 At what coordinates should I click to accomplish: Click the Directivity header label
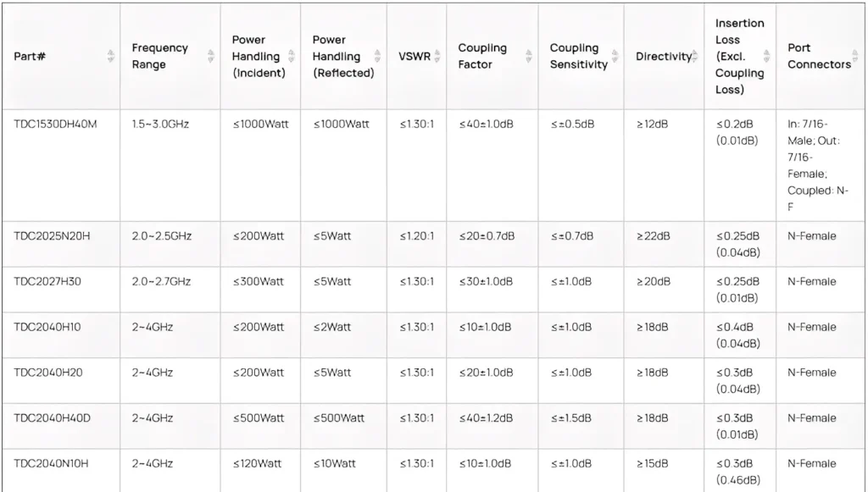pyautogui.click(x=663, y=56)
